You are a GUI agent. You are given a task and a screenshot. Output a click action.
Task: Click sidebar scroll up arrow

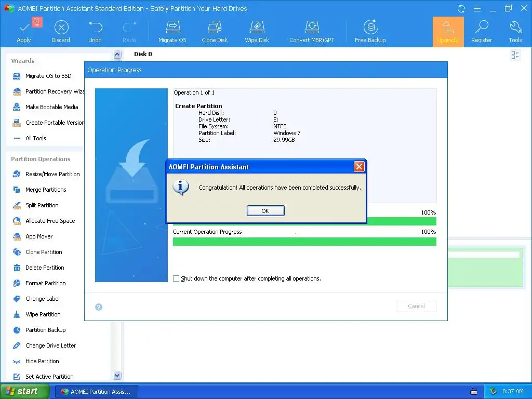coord(117,54)
